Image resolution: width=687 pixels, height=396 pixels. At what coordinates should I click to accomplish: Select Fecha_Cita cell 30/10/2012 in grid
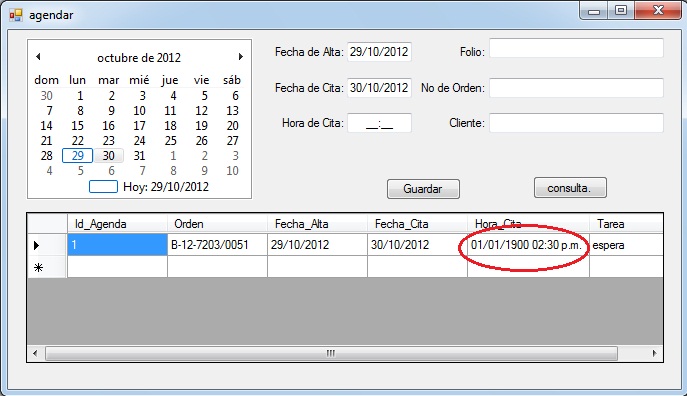pyautogui.click(x=417, y=245)
